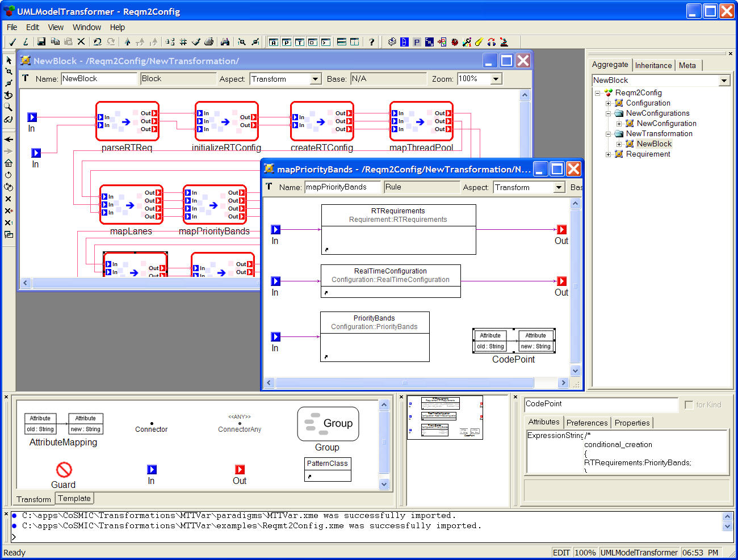
Task: Switch to the Template tab
Action: coord(74,498)
